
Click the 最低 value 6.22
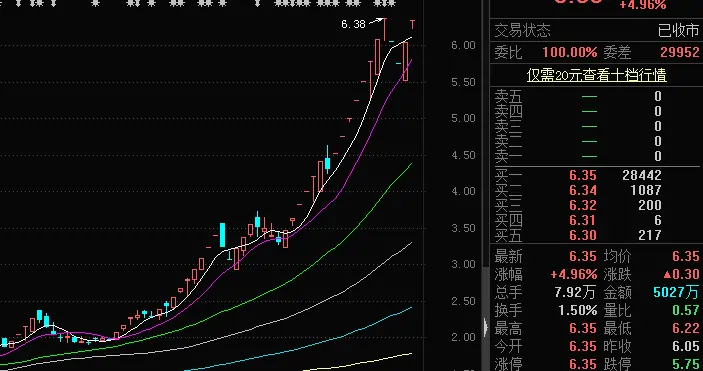point(686,329)
